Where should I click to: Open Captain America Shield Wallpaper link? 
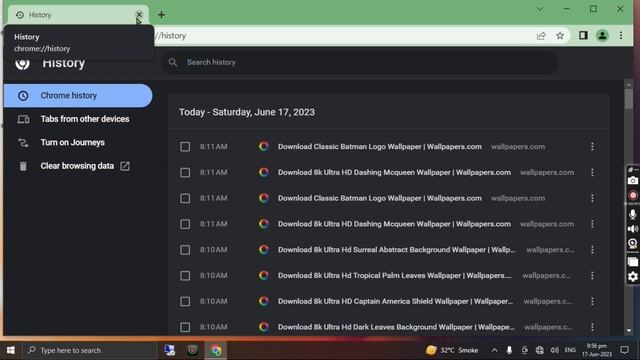pyautogui.click(x=395, y=301)
